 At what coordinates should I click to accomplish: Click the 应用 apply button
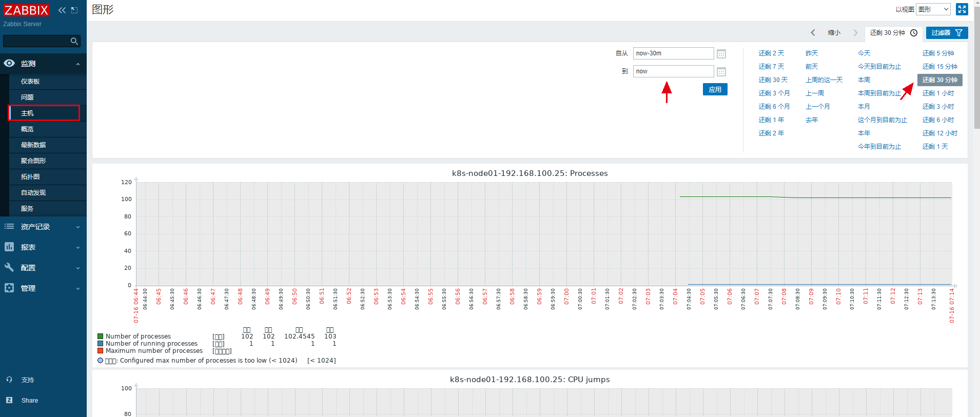[715, 90]
